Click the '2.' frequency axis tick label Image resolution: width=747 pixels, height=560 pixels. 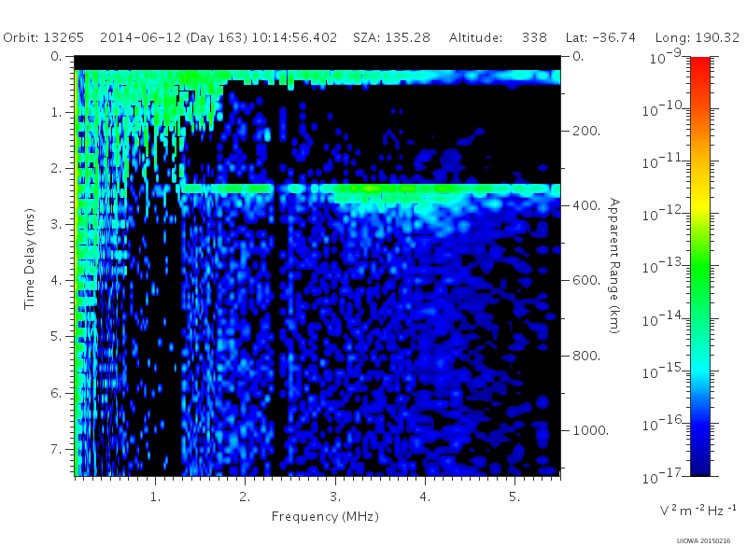point(245,497)
